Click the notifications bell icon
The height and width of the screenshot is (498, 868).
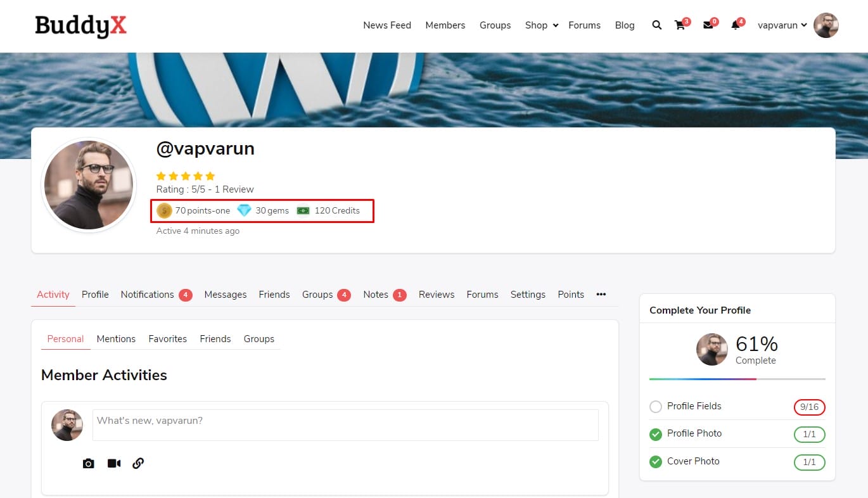click(x=735, y=25)
